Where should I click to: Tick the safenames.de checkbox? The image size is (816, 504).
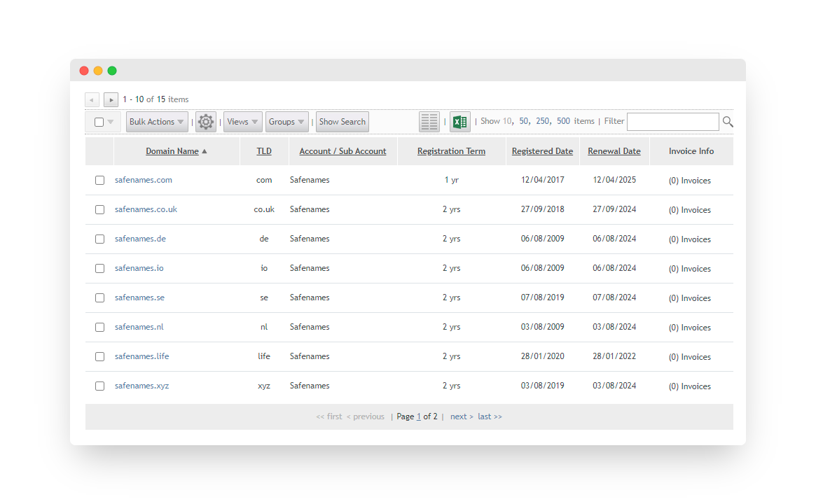(x=100, y=239)
